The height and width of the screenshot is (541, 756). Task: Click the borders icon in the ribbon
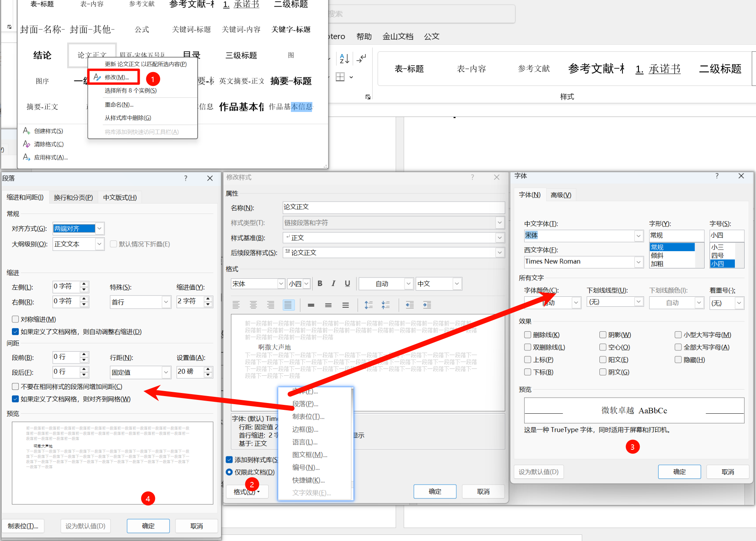tap(340, 77)
